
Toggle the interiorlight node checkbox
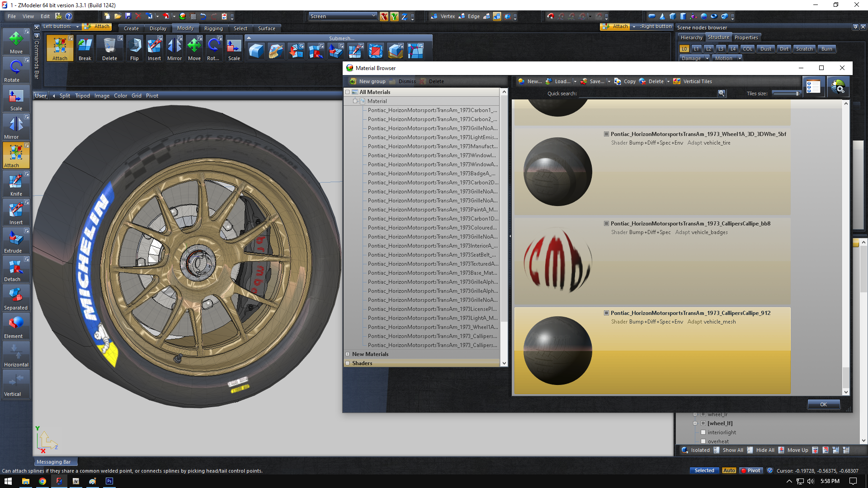pyautogui.click(x=703, y=432)
